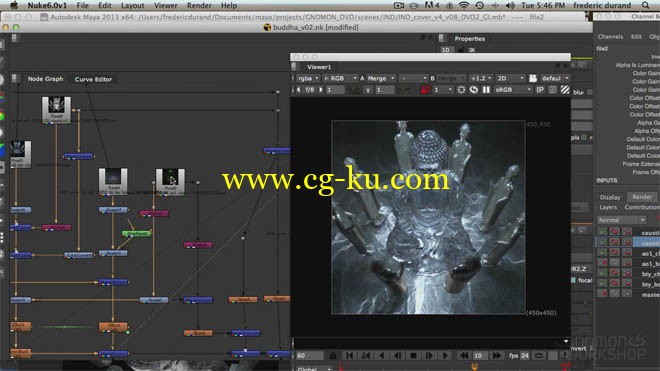Select the Read node thumbnail under the cursor
660x371 pixels.
[170, 181]
